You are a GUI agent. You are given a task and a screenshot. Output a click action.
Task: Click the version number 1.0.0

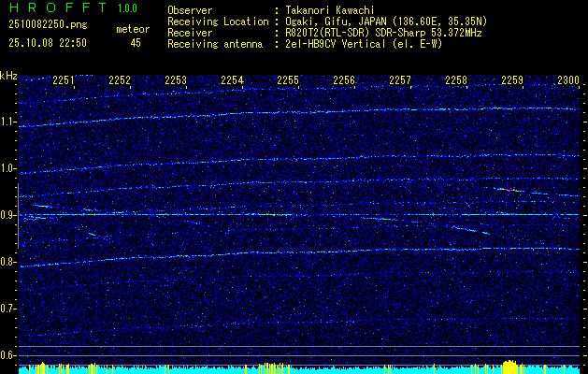tap(127, 7)
